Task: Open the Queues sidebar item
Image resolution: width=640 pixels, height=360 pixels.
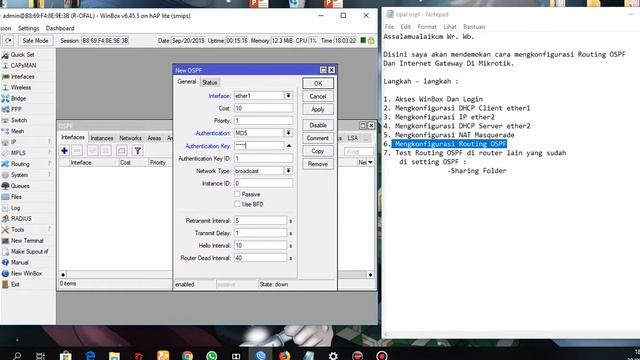Action: [20, 186]
